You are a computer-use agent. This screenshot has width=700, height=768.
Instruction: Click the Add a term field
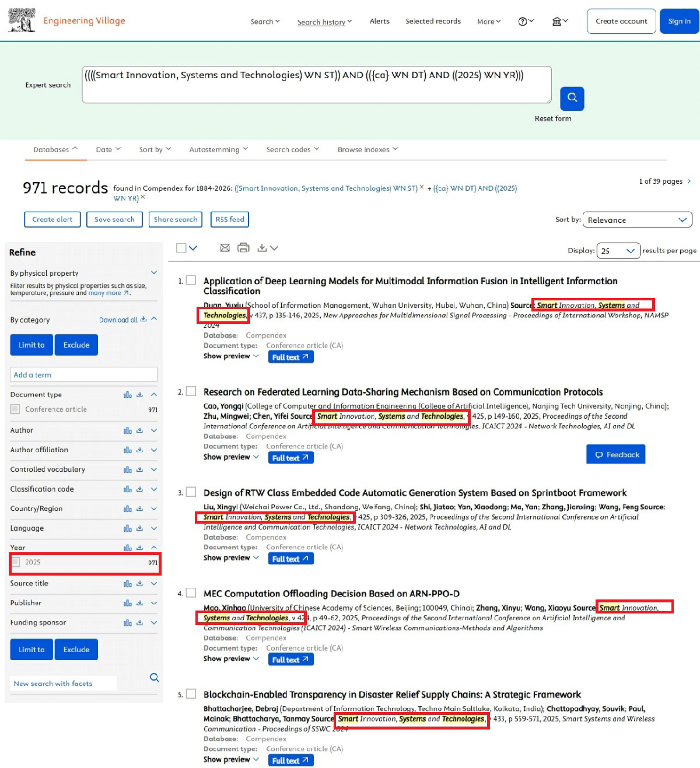tap(84, 374)
